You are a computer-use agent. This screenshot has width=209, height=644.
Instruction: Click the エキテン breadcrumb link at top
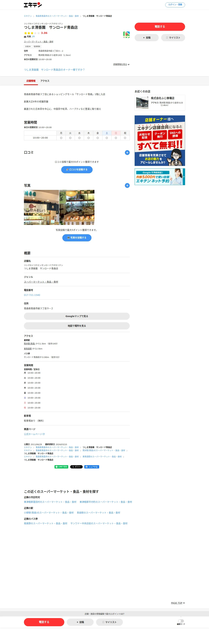(x=28, y=16)
